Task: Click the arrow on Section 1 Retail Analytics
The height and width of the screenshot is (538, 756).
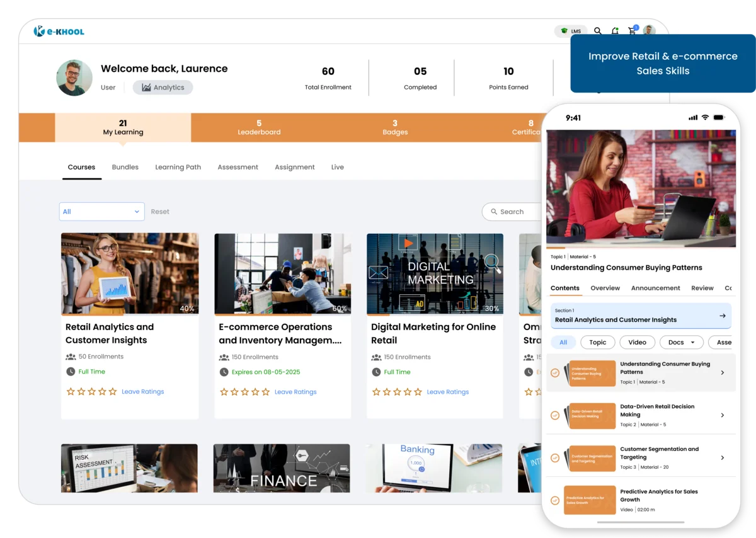Action: tap(723, 315)
